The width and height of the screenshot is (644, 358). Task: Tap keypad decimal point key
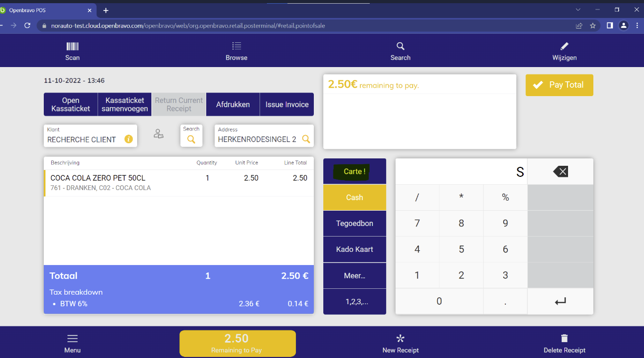[x=505, y=302]
